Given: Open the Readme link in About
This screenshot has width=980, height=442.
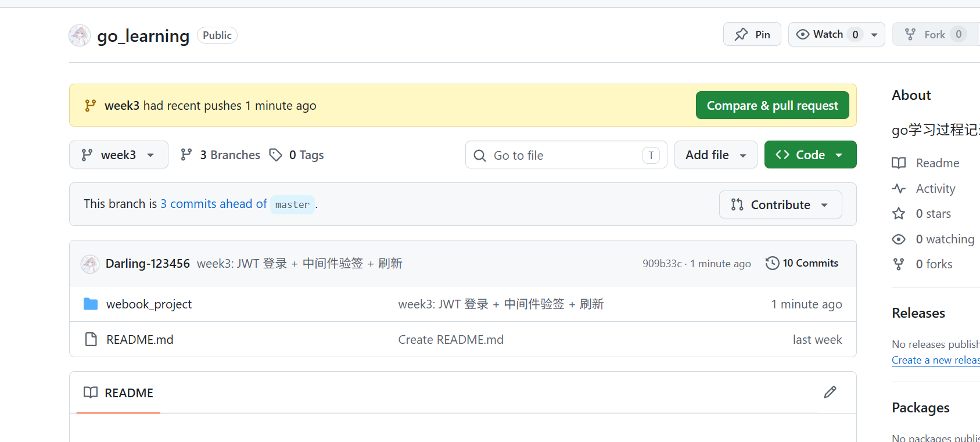Looking at the screenshot, I should [x=938, y=163].
